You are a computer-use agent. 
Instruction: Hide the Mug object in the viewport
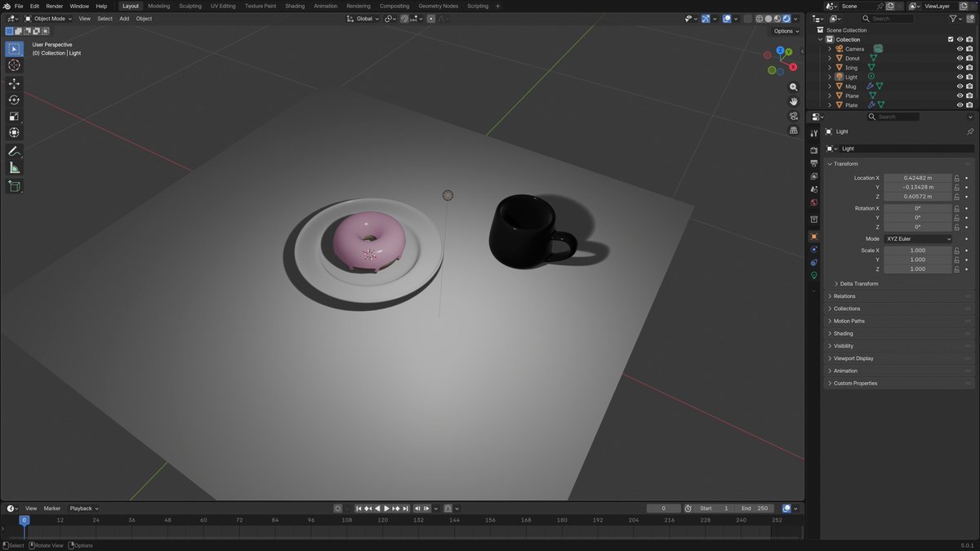[960, 86]
